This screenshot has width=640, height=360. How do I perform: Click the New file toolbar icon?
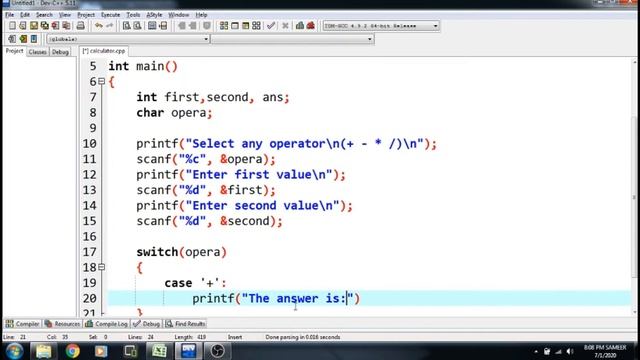(x=12, y=26)
